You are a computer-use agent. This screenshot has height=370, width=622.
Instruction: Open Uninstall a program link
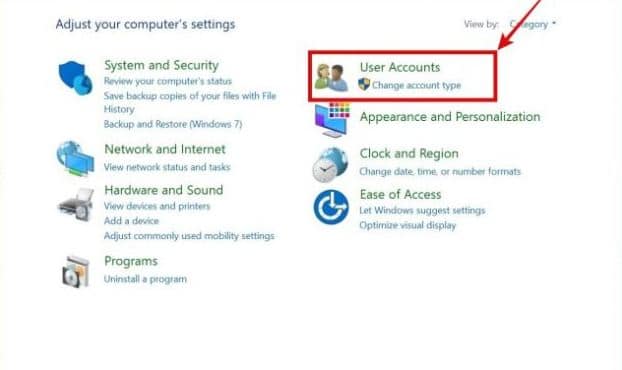[145, 279]
